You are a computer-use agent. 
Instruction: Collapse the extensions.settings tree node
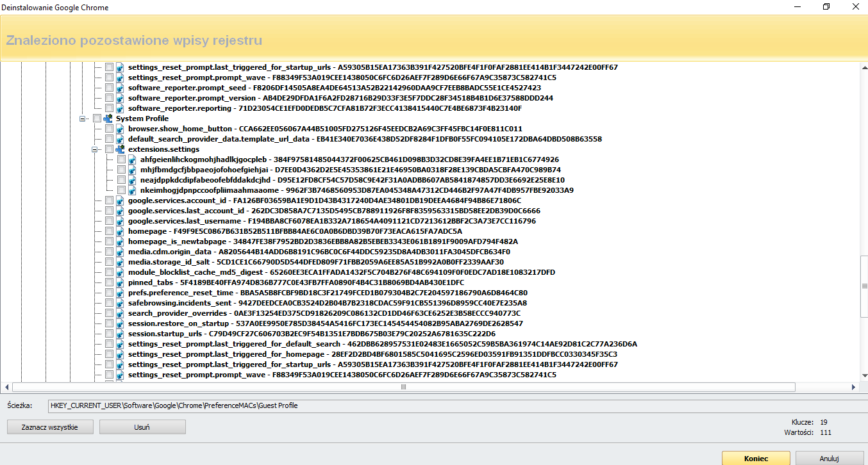pos(94,149)
